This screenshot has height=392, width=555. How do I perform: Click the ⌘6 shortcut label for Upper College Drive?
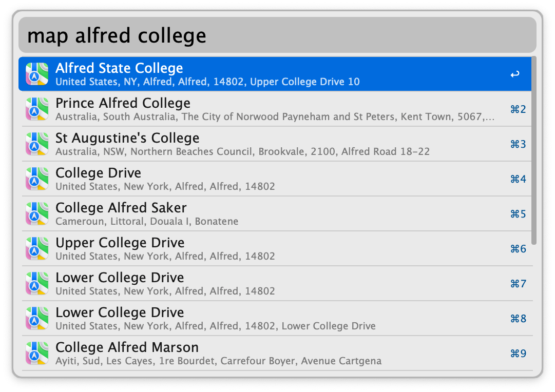[518, 249]
